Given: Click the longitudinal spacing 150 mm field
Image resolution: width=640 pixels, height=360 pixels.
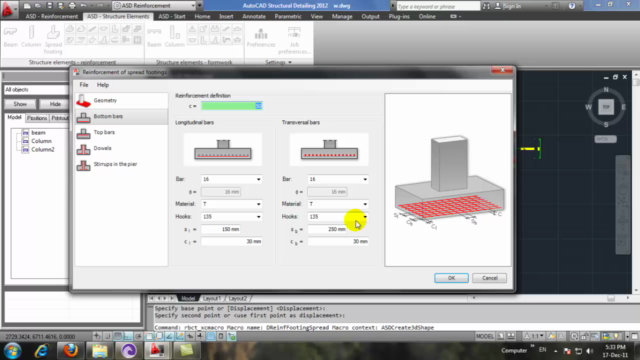Looking at the screenshot, I should [x=220, y=229].
